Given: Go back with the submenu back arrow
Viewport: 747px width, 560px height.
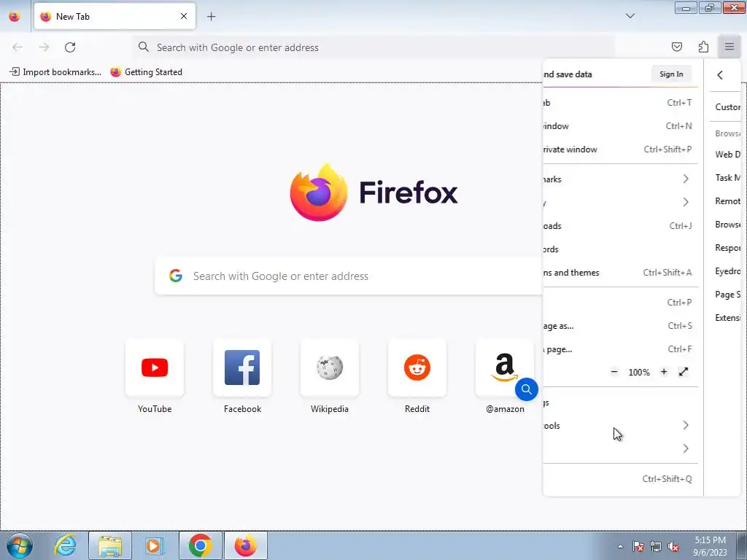Looking at the screenshot, I should point(720,75).
